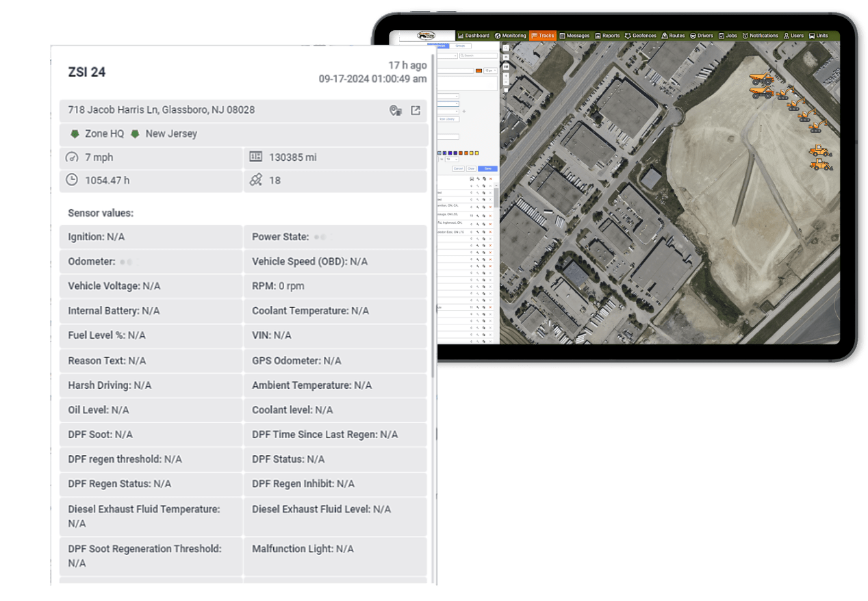Open the line thickness px dropdown
This screenshot has width=868, height=601.
(x=490, y=71)
